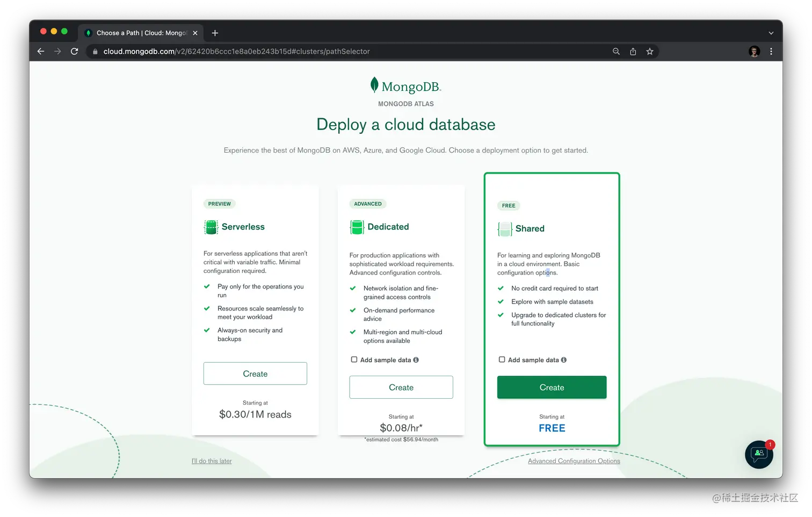Click Create on the free Shared cluster
812x517 pixels.
coord(552,387)
